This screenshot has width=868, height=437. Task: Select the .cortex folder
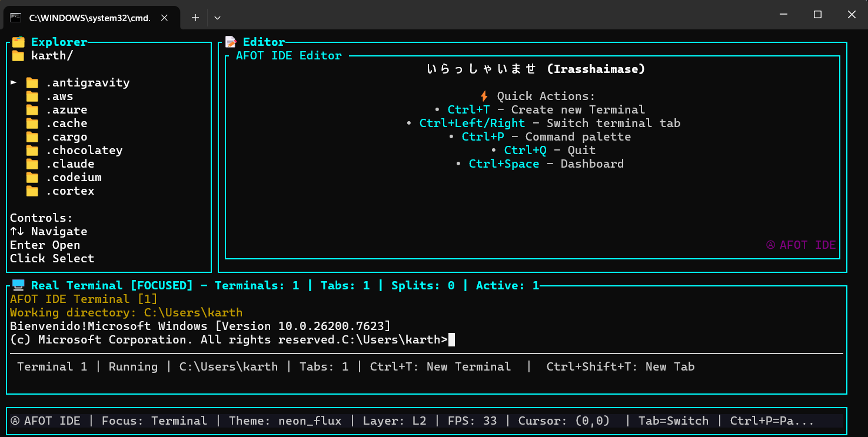tap(71, 191)
